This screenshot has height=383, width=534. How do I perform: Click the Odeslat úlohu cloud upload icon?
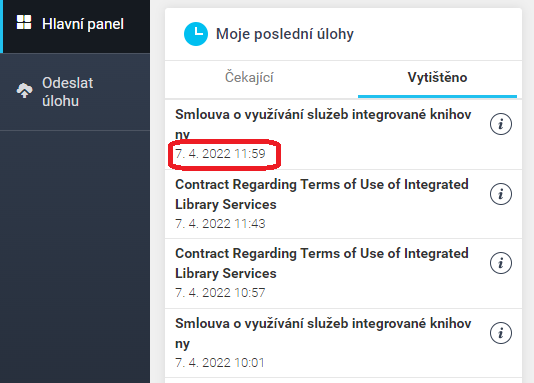pyautogui.click(x=25, y=91)
